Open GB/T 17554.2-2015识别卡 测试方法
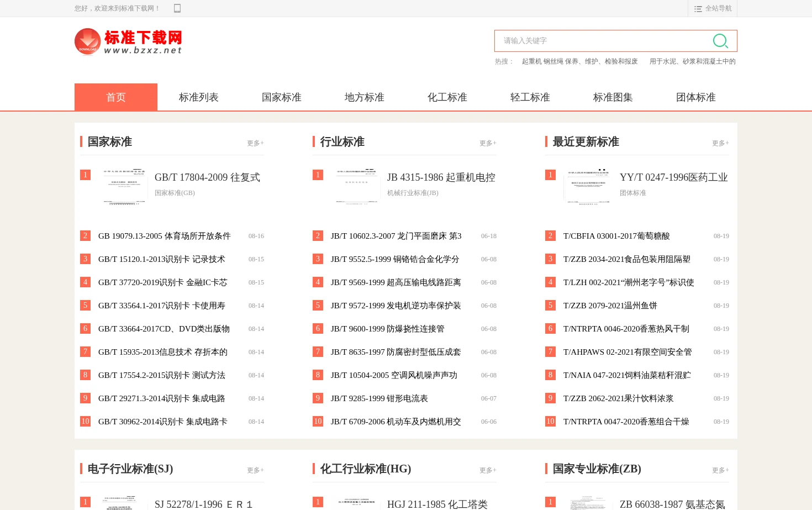Image resolution: width=812 pixels, height=510 pixels. point(162,375)
